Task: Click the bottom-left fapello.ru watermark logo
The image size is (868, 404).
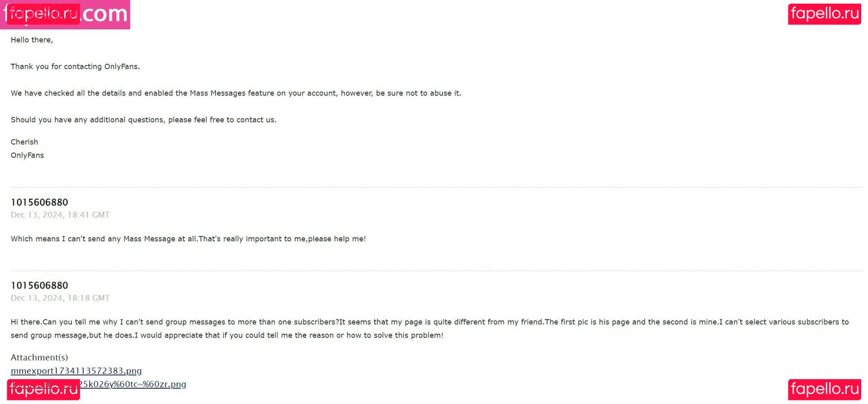Action: coord(43,389)
